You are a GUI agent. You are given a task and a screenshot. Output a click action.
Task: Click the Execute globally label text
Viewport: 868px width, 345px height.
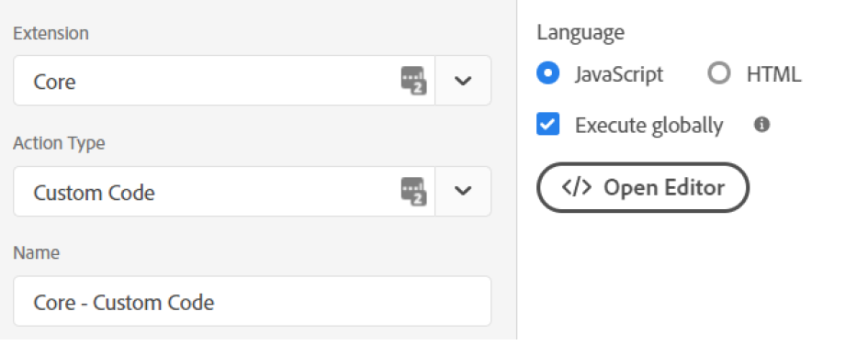coord(648,126)
